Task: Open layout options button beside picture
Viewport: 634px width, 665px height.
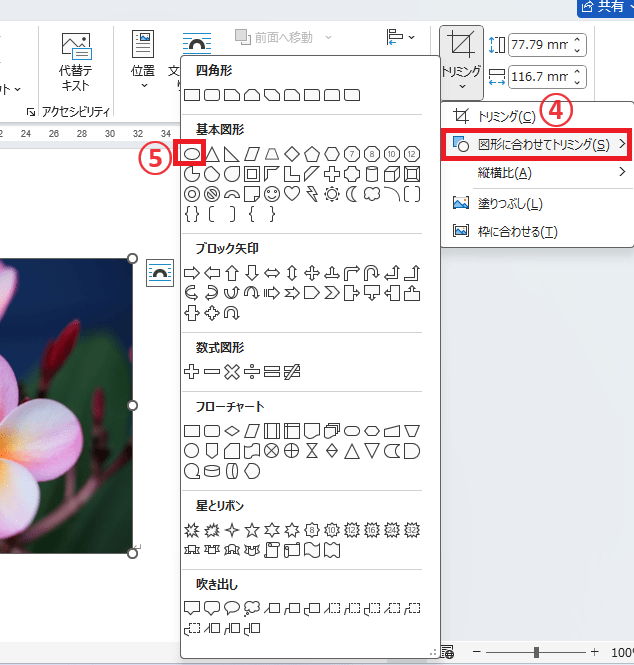Action: 160,273
